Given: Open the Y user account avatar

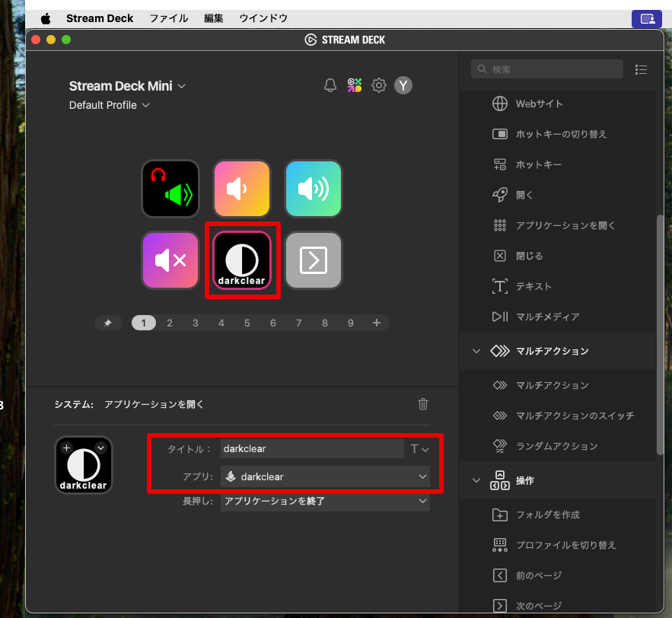Looking at the screenshot, I should pos(403,85).
